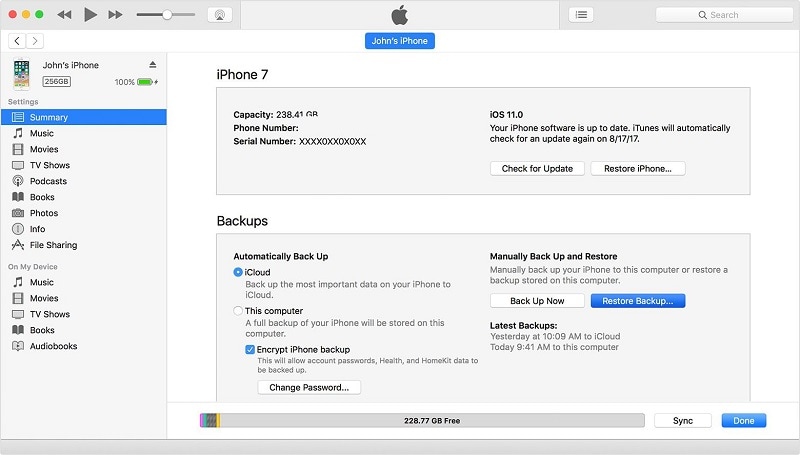The width and height of the screenshot is (800, 455).
Task: Open TV Shows under Settings
Action: pyautogui.click(x=84, y=165)
